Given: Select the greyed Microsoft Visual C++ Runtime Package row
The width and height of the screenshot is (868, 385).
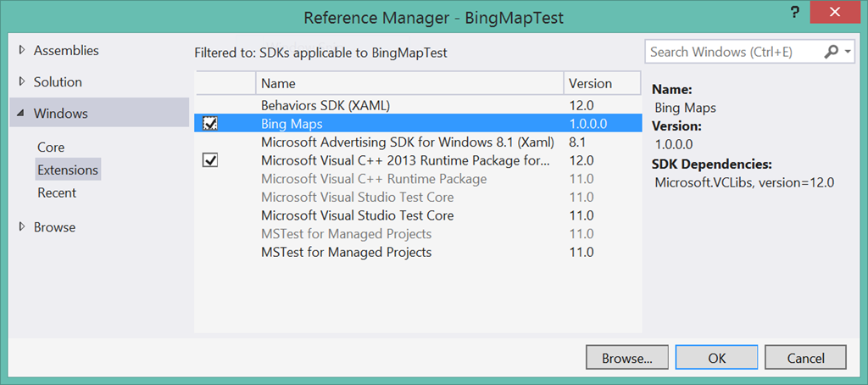Looking at the screenshot, I should tap(418, 179).
